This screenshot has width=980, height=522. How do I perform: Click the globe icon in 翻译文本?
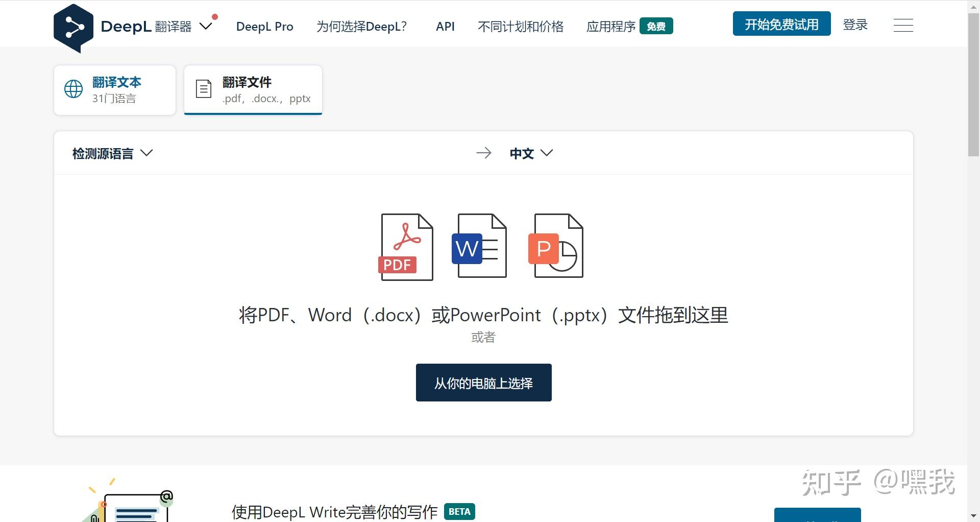(x=73, y=89)
